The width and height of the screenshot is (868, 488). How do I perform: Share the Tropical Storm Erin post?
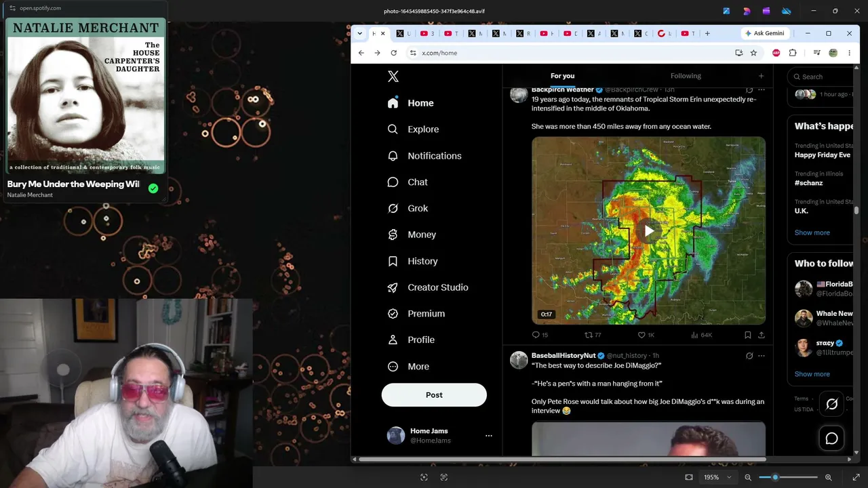click(x=762, y=335)
